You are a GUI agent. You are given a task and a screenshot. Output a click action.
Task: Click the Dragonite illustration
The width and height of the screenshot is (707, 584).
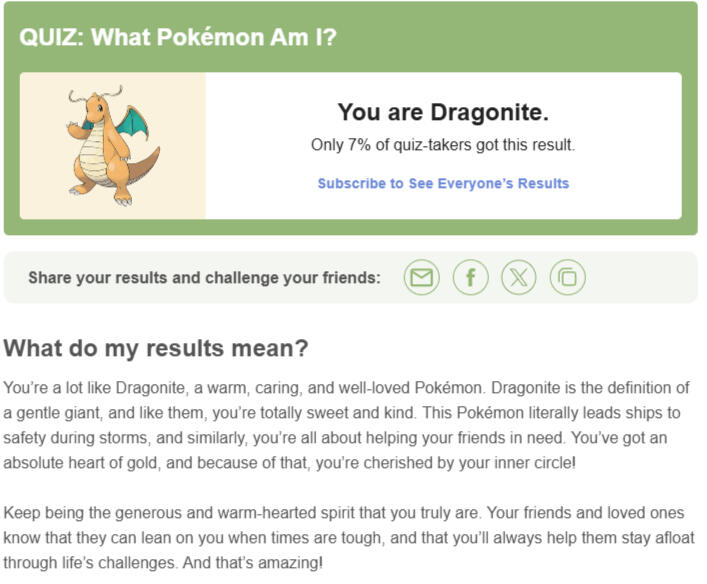tap(112, 146)
